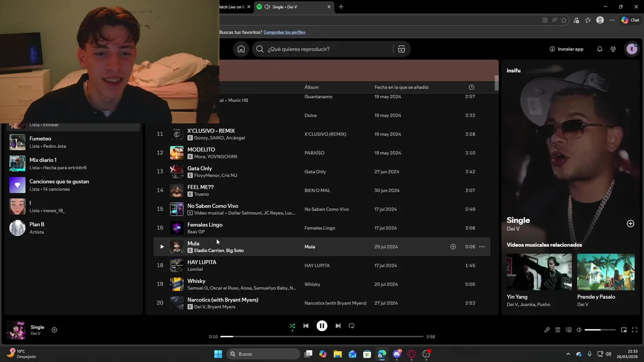
Task: Click 'Trueno' artist link
Action: point(201,194)
